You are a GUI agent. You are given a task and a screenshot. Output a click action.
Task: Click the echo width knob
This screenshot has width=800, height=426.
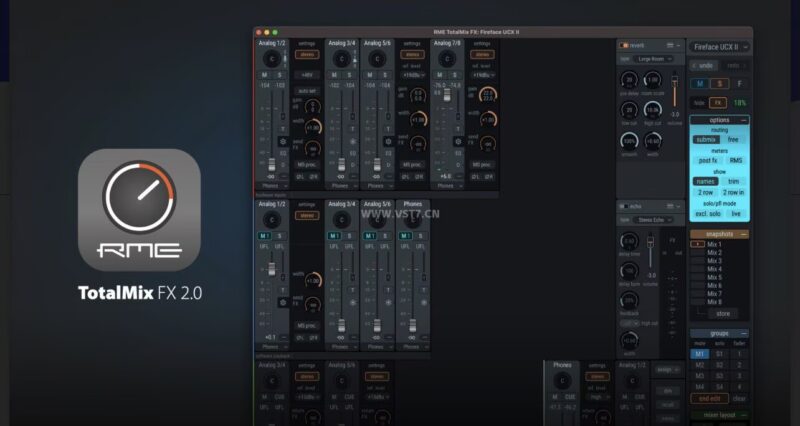[629, 340]
